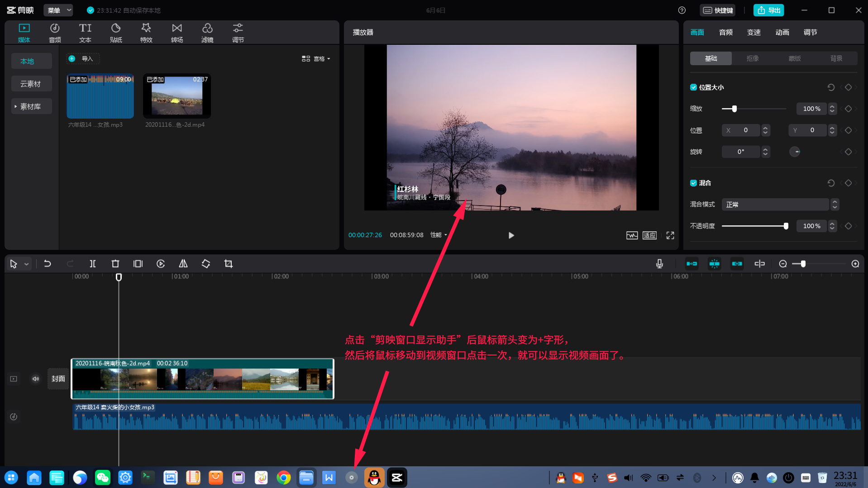Switch to the 蒙版 sub-tab
This screenshot has height=488, width=868.
[794, 58]
